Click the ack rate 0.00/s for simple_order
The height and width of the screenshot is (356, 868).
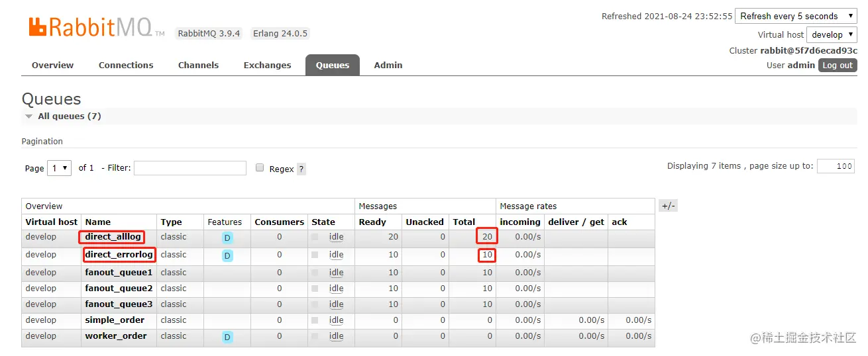639,320
